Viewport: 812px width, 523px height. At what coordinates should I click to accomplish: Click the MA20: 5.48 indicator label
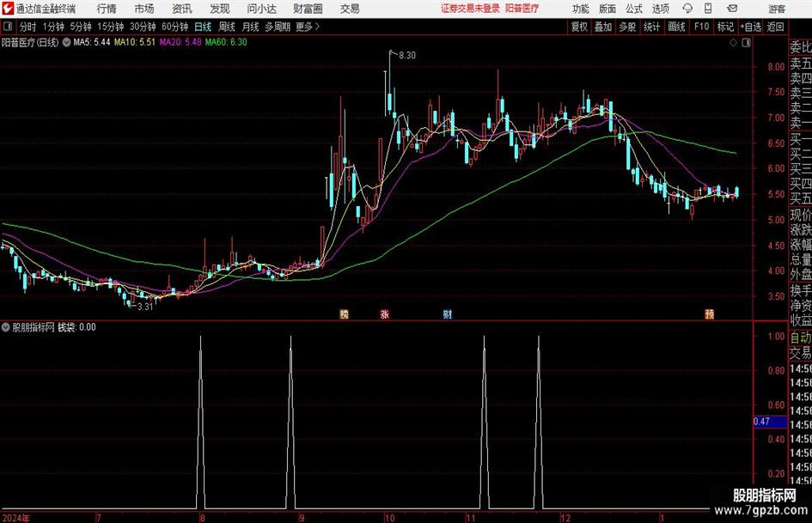point(180,42)
